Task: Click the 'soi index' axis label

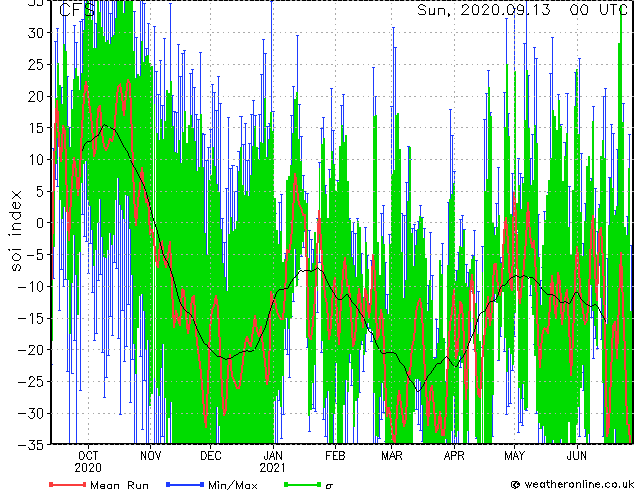Action: point(16,231)
